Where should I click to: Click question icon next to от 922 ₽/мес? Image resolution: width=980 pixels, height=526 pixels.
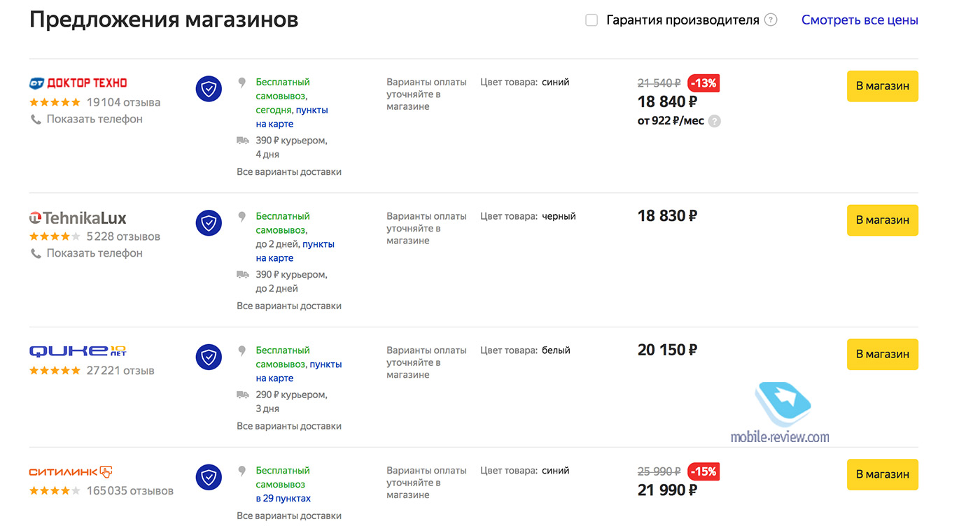click(714, 121)
